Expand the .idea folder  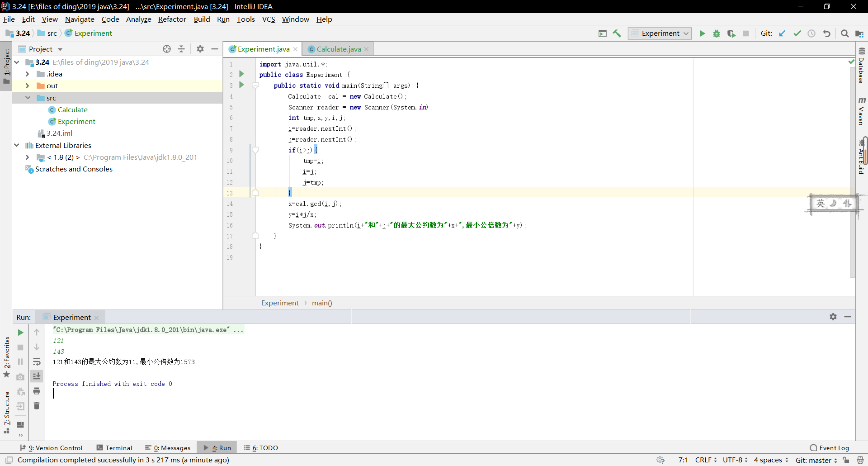pyautogui.click(x=28, y=74)
